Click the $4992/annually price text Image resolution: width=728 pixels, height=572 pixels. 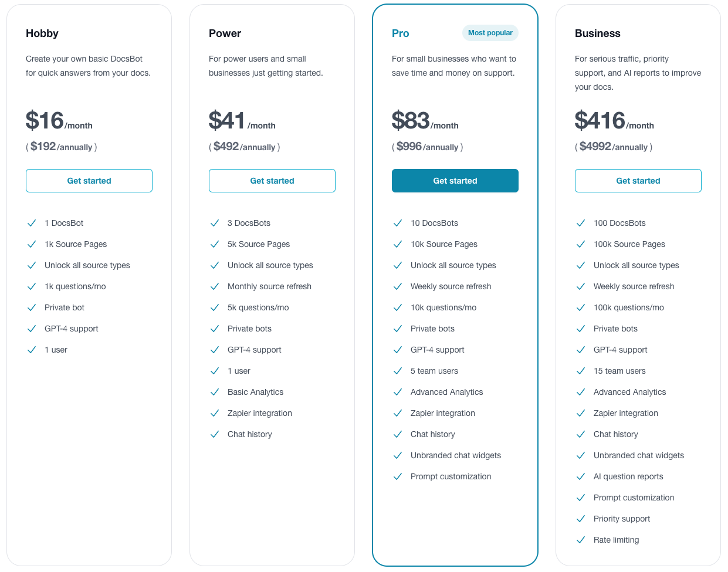point(614,147)
